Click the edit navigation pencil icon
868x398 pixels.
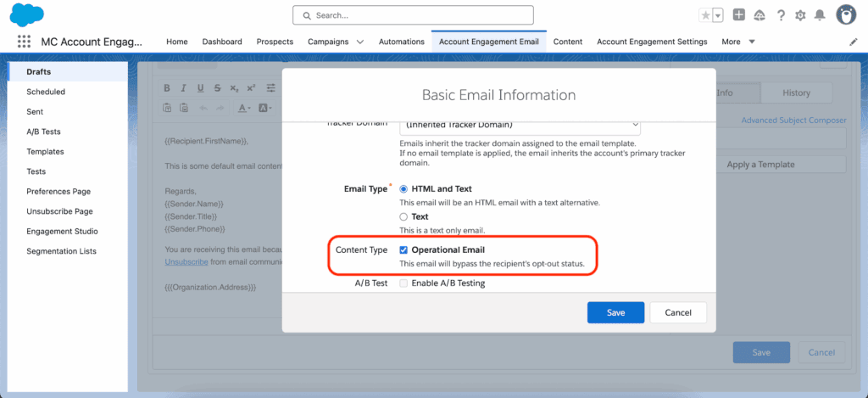[853, 42]
